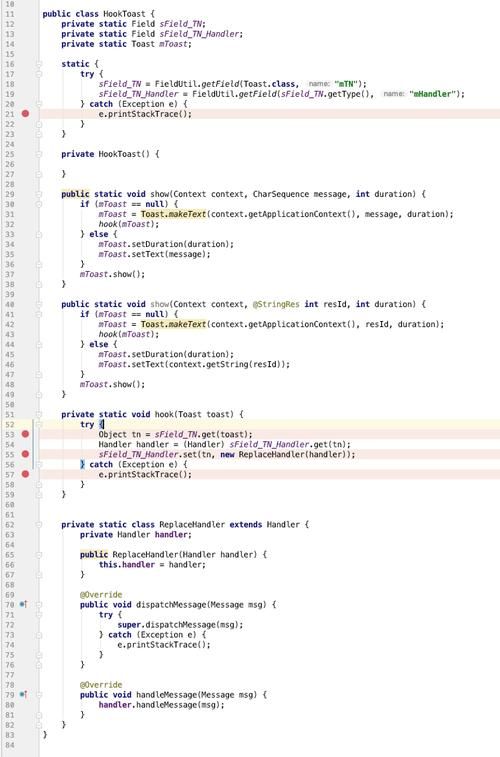Image resolution: width=500 pixels, height=757 pixels.
Task: Clear the line 57 breakpoint marker
Action: tap(25, 474)
